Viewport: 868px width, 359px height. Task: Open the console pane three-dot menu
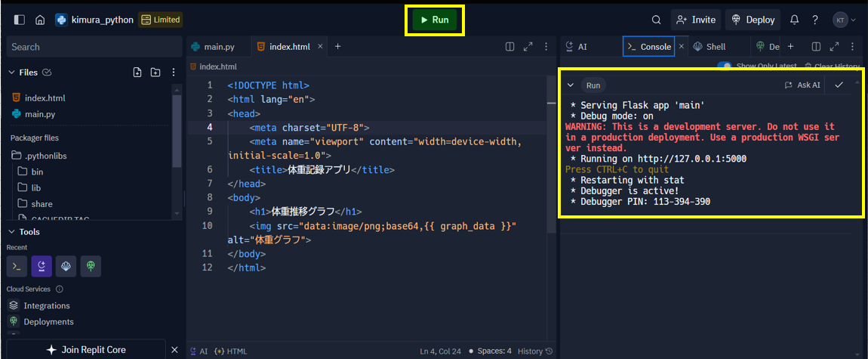(852, 47)
